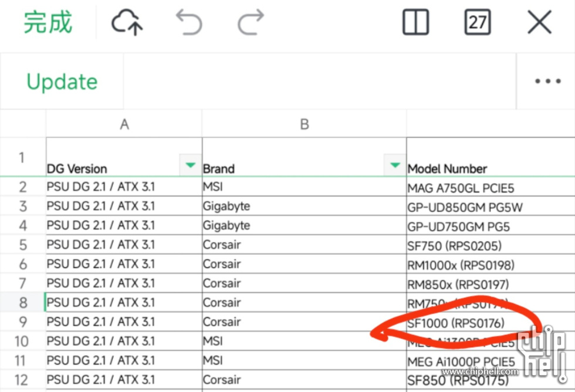Click the "Model Number" header cell

click(x=491, y=157)
